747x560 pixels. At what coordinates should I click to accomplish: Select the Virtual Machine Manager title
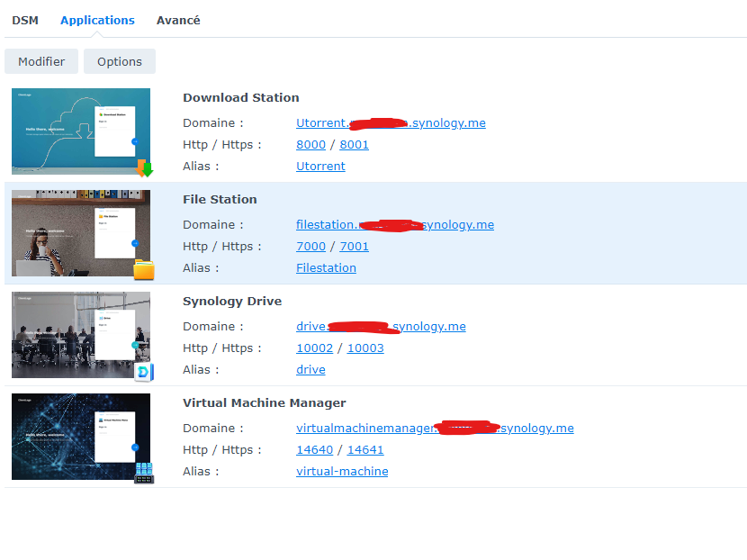click(x=264, y=402)
